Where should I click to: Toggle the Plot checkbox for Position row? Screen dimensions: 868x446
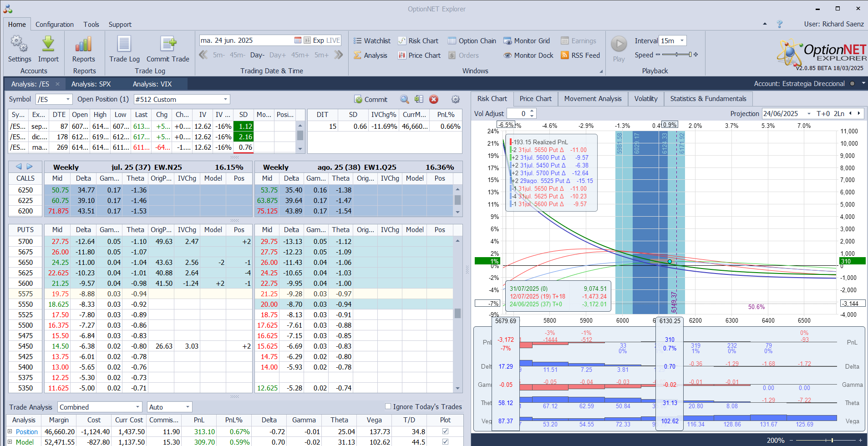[445, 431]
